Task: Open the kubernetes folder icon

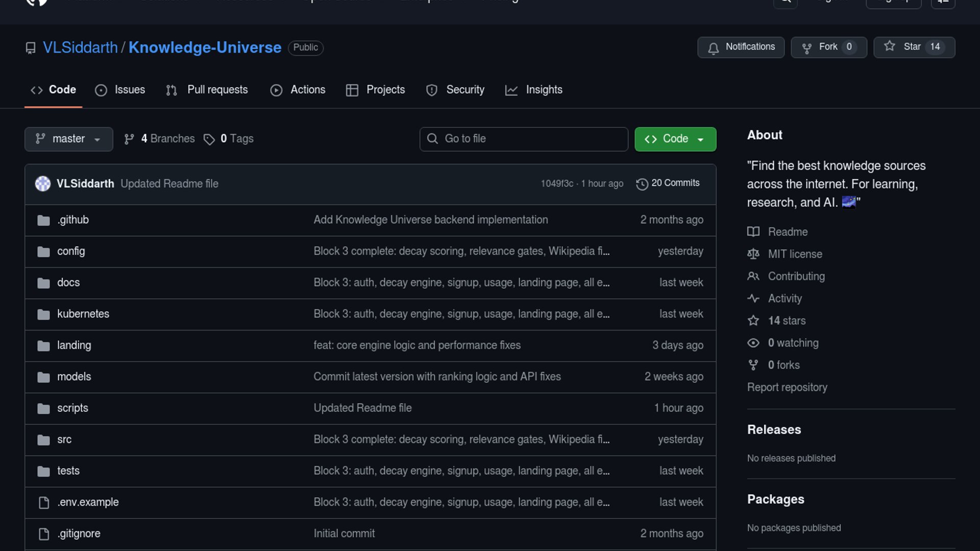Action: pos(44,314)
